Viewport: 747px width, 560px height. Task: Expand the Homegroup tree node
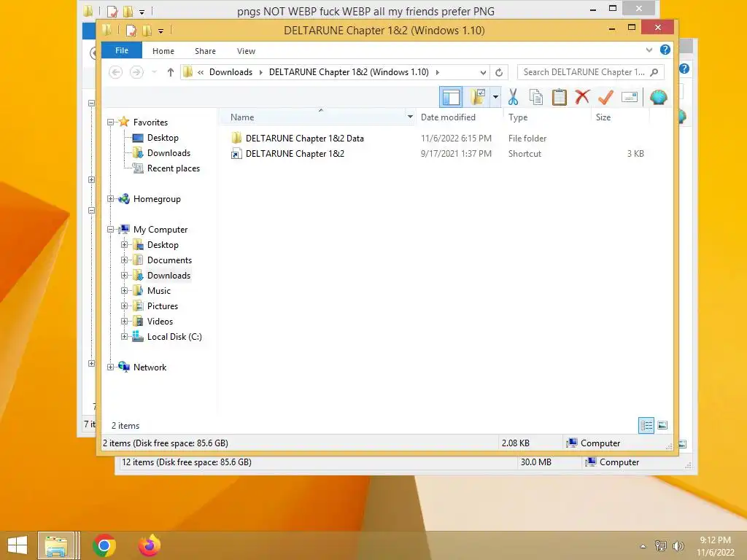click(110, 199)
